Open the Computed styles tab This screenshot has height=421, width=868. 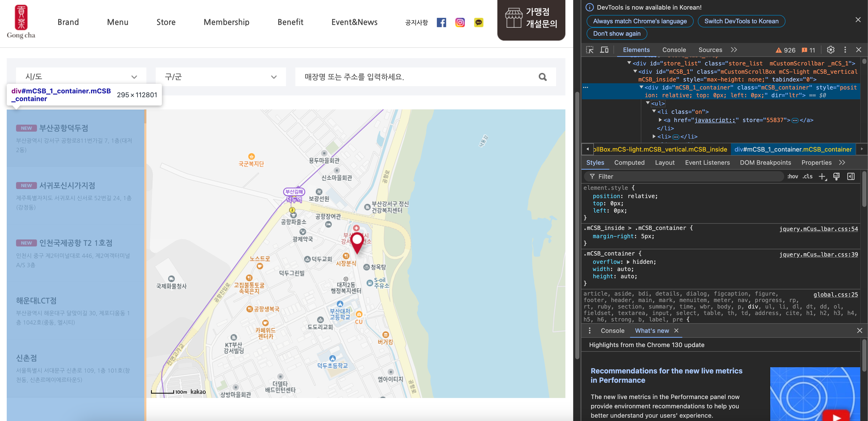[x=629, y=163]
